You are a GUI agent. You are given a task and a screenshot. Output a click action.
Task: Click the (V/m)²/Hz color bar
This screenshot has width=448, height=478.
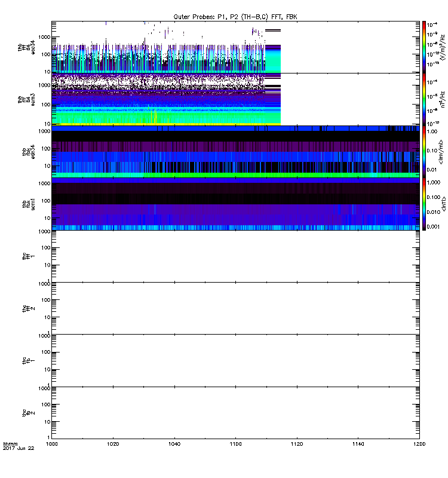point(424,47)
